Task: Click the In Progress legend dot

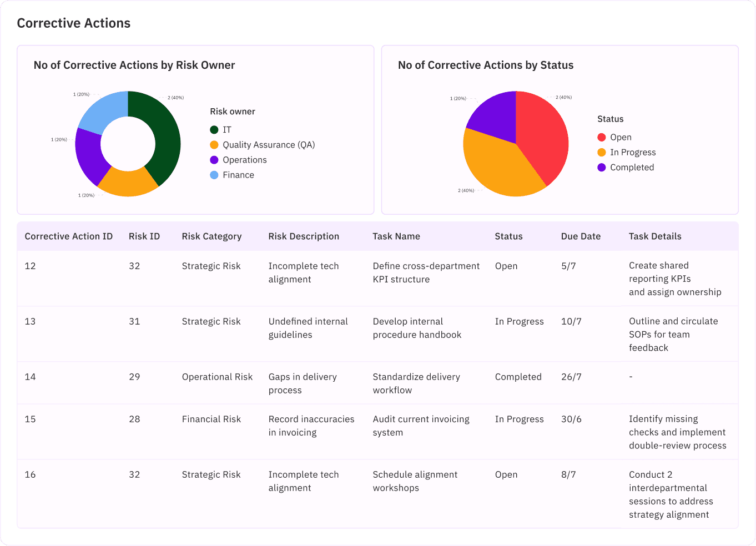Action: [x=602, y=152]
